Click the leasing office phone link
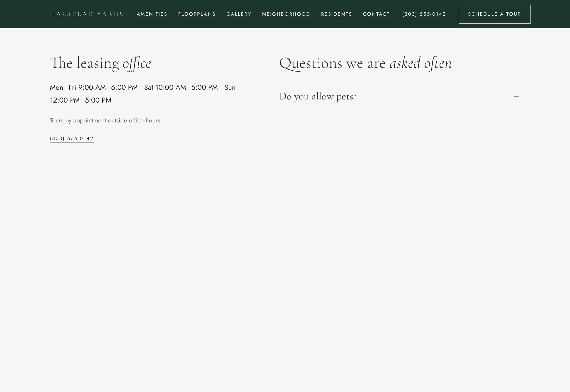 [x=72, y=139]
